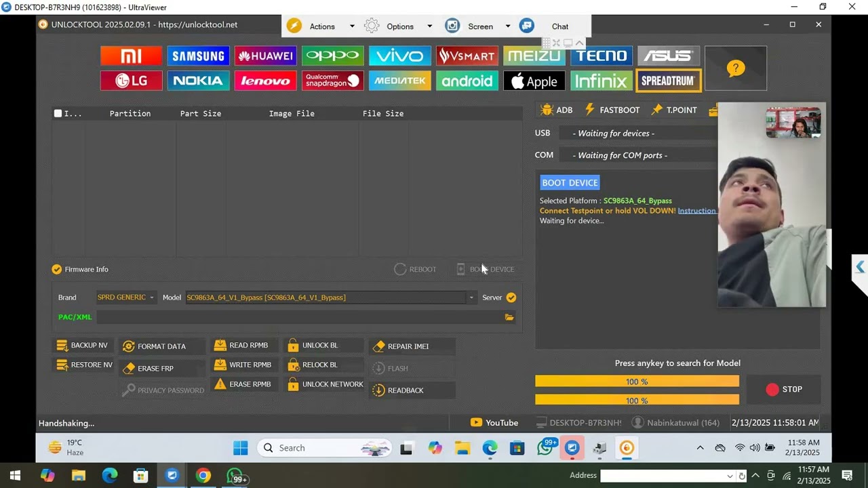The image size is (868, 488).
Task: Click the BACKUP NV button
Action: 83,346
